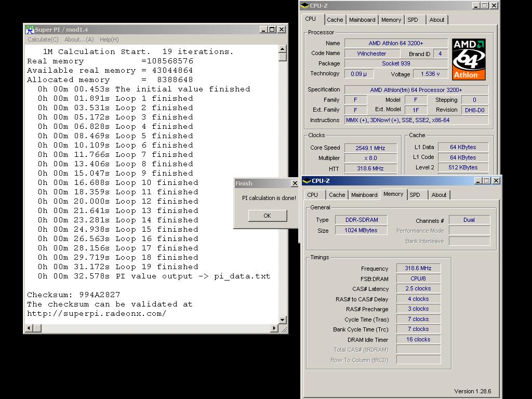This screenshot has width=532, height=399.
Task: Open the Help(H) menu in Super PI
Action: pos(109,39)
